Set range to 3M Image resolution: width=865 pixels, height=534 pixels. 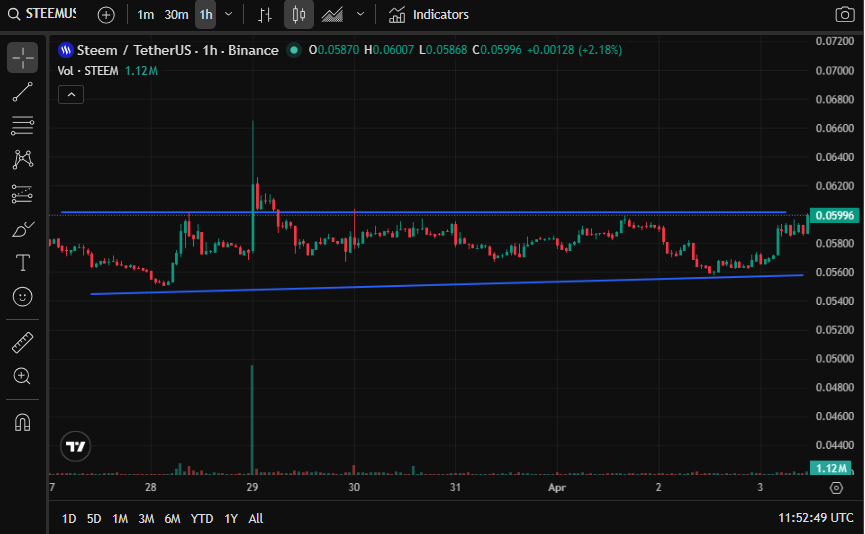point(146,519)
